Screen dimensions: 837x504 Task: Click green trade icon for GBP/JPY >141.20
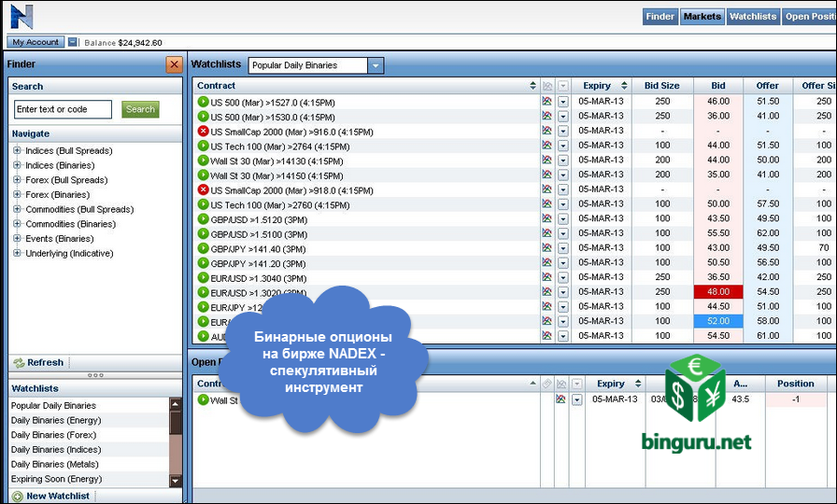[203, 263]
